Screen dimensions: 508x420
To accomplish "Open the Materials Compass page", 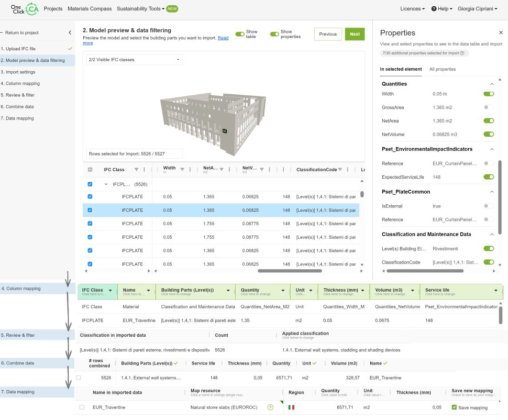I will 90,9.
